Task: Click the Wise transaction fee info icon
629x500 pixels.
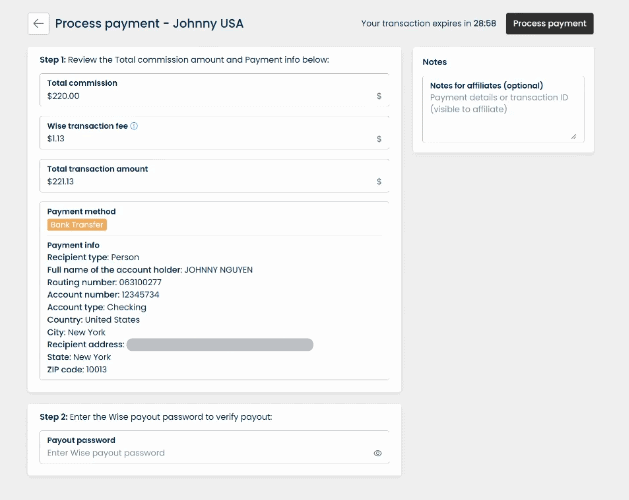Action: pyautogui.click(x=134, y=126)
